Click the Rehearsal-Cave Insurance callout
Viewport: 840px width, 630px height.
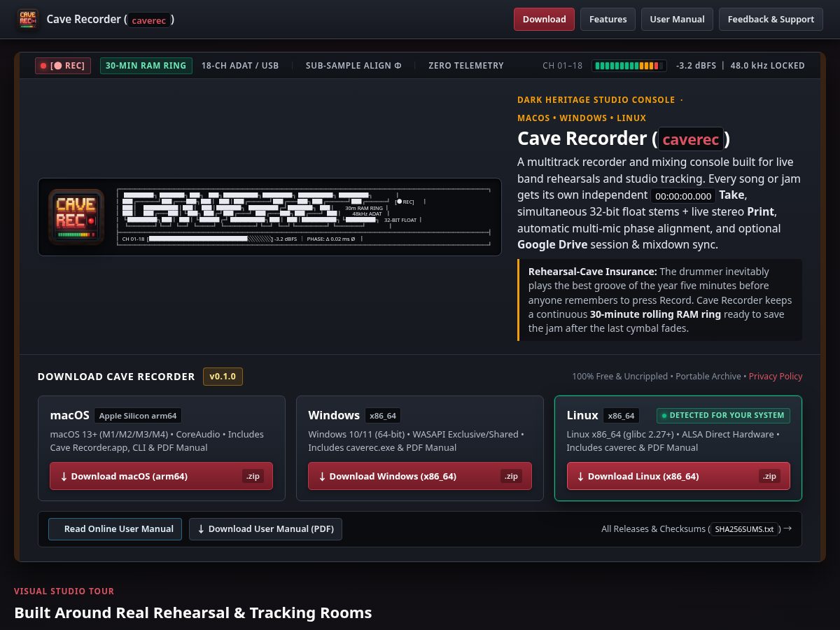coord(659,300)
